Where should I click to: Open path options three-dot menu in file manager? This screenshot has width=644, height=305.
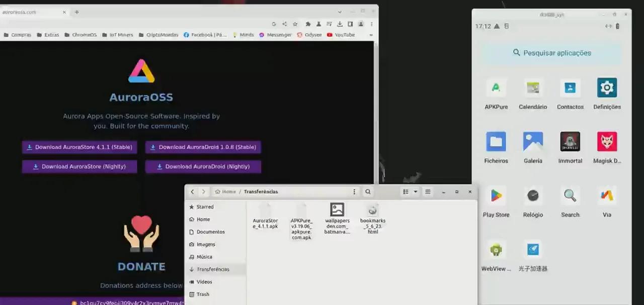pos(354,191)
